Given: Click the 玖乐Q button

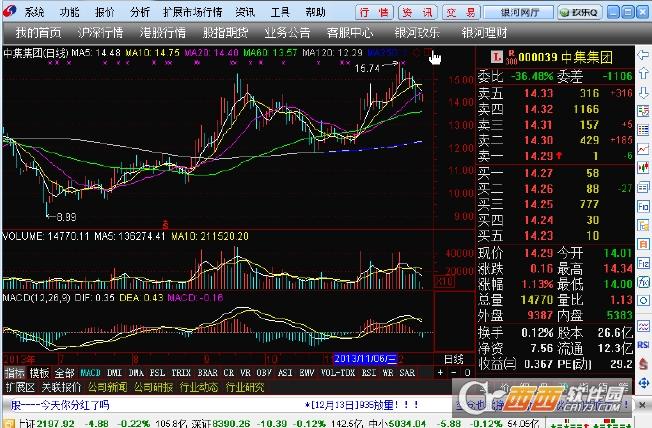Looking at the screenshot, I should (x=579, y=12).
